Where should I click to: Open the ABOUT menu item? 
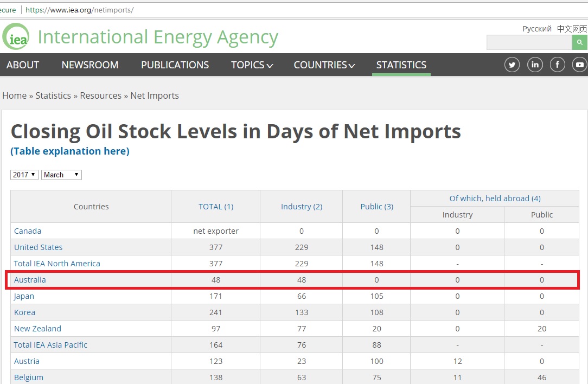(x=22, y=65)
